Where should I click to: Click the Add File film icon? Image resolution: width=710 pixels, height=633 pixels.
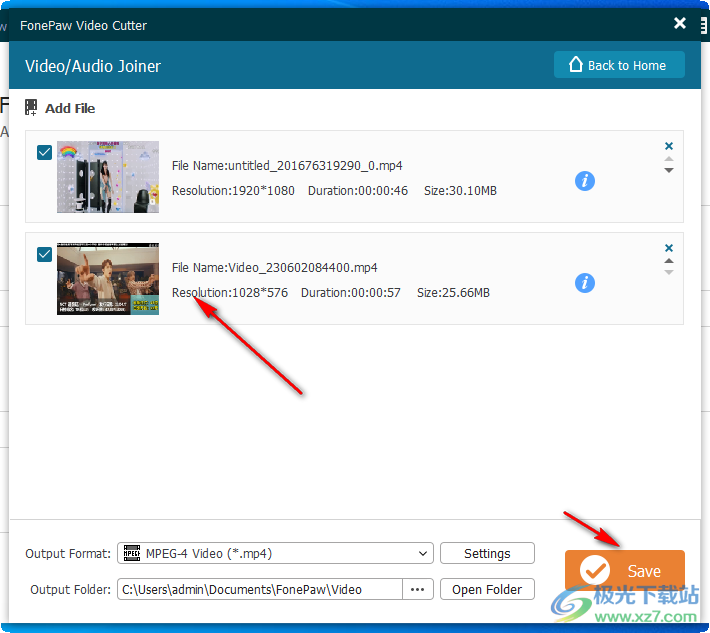pos(31,108)
